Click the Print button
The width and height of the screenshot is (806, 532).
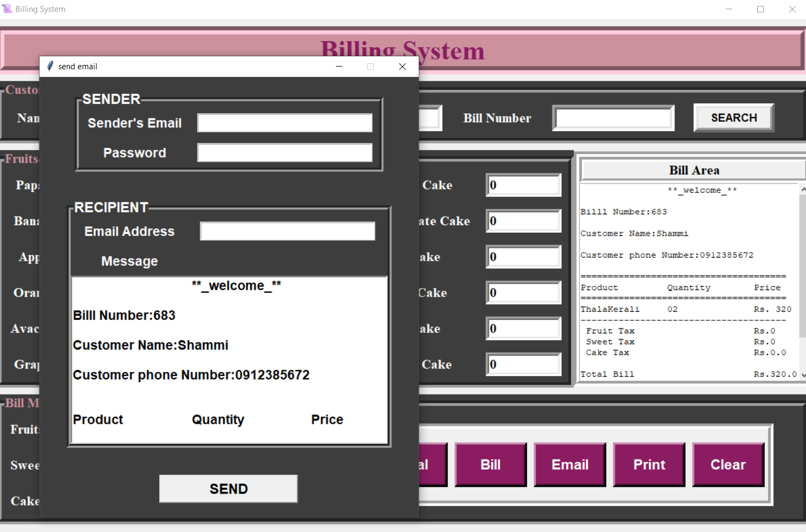click(649, 464)
